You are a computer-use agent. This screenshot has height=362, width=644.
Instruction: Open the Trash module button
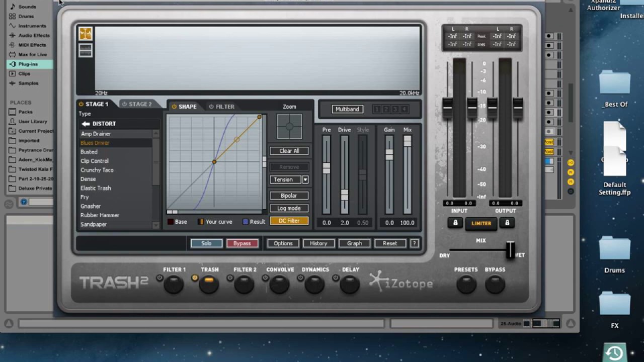[209, 284]
